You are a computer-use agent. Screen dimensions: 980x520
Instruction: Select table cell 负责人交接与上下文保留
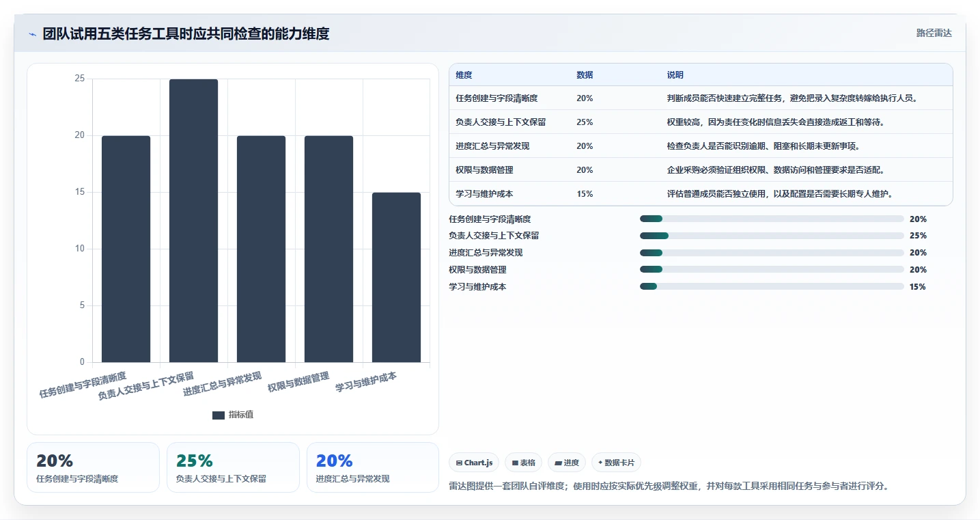(501, 122)
